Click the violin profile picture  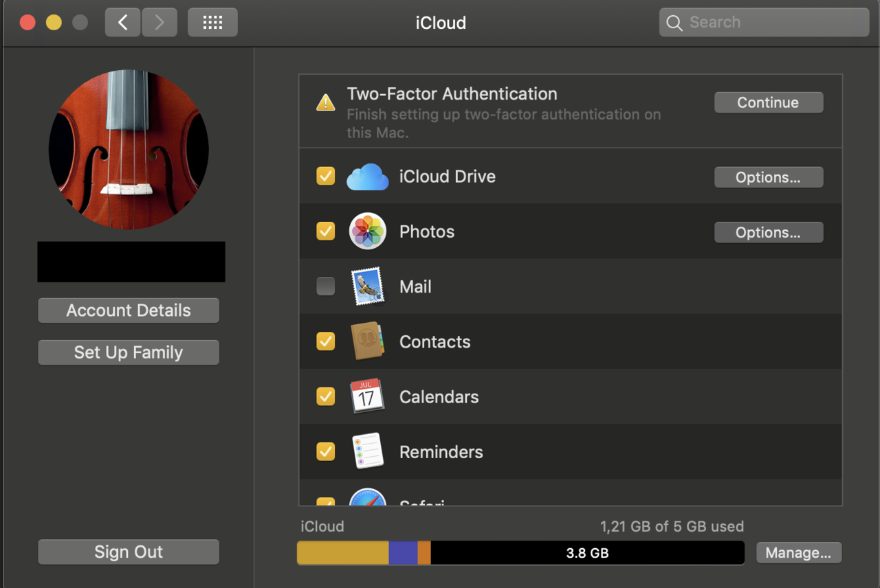tap(129, 149)
